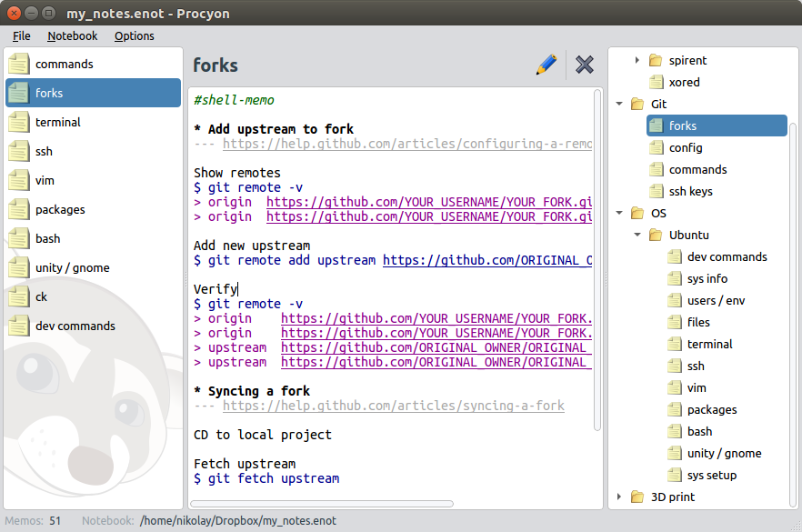Collapse the Ubuntu folder arrow
This screenshot has height=532, width=802.
[637, 235]
